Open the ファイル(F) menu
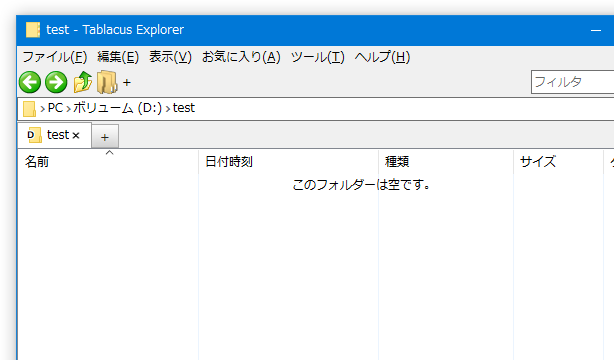Screen dimensions: 614x360 point(55,57)
